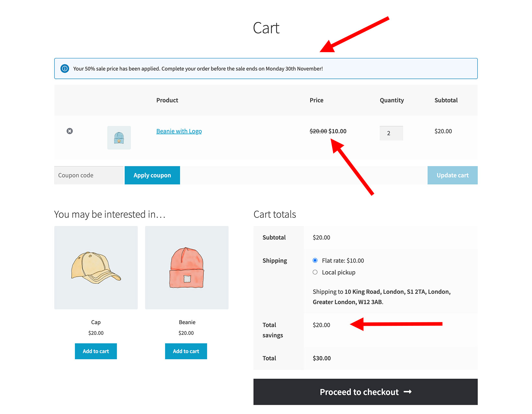Click the Update cart button
Viewport: 532px width, 414px height.
(x=452, y=175)
